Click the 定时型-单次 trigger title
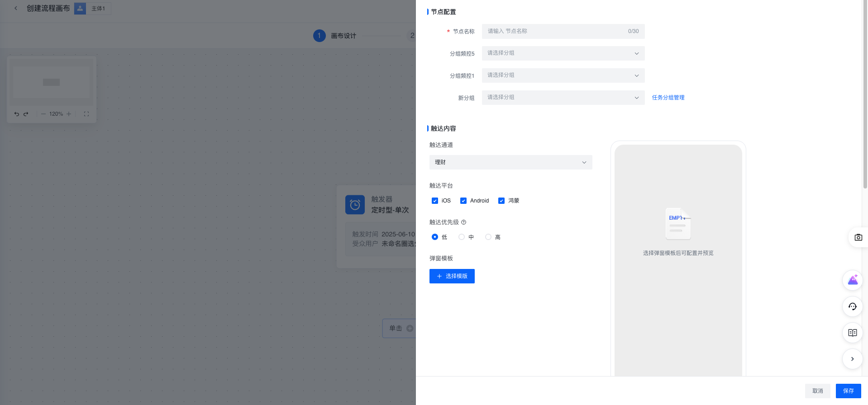 click(390, 210)
